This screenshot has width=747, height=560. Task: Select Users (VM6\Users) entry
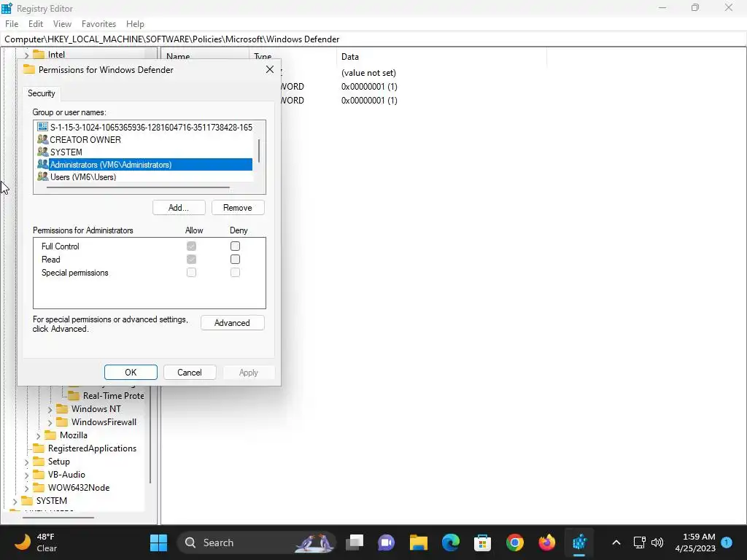[145, 176]
